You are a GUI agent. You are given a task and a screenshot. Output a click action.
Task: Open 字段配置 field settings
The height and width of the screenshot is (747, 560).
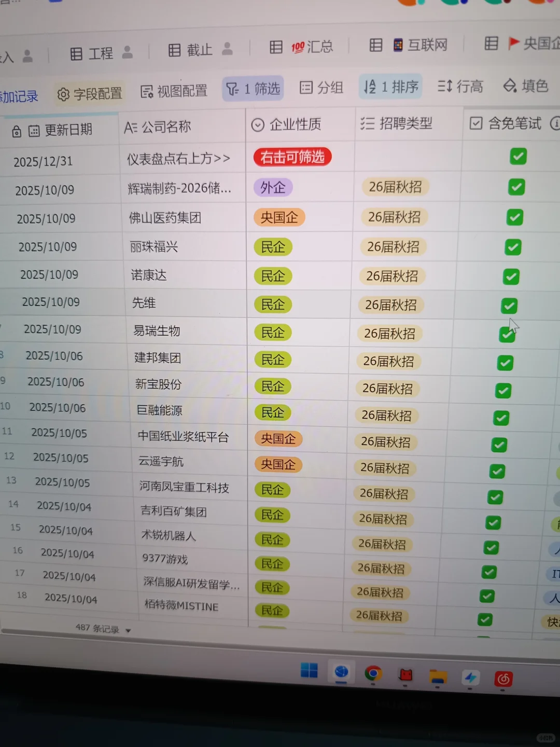90,94
